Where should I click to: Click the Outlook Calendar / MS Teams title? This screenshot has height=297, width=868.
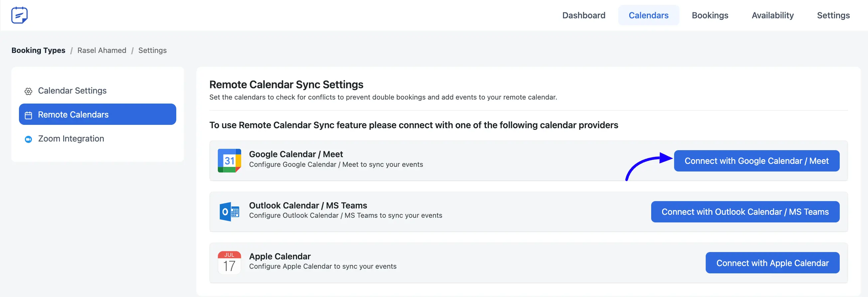click(x=308, y=205)
